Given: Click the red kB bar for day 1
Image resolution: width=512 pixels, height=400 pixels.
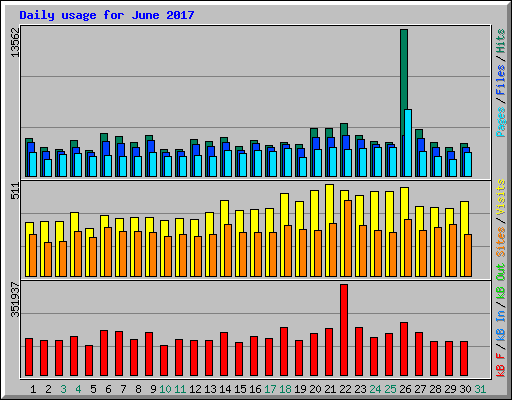Looking at the screenshot, I should (x=29, y=357).
